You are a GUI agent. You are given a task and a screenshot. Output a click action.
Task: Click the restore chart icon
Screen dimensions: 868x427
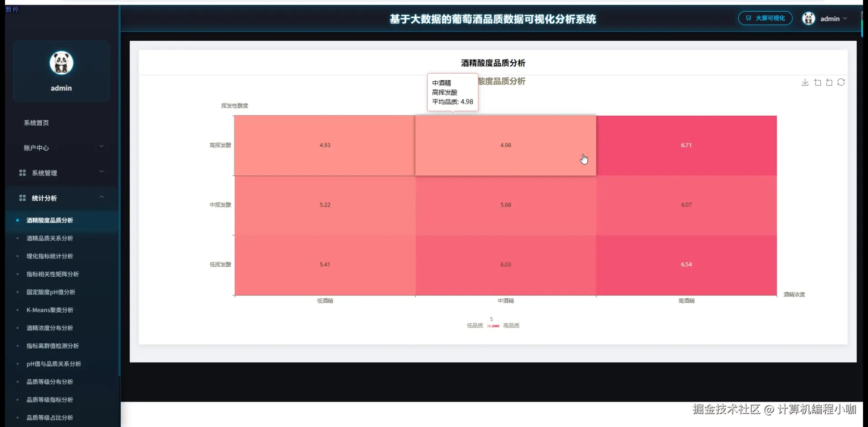[829, 82]
